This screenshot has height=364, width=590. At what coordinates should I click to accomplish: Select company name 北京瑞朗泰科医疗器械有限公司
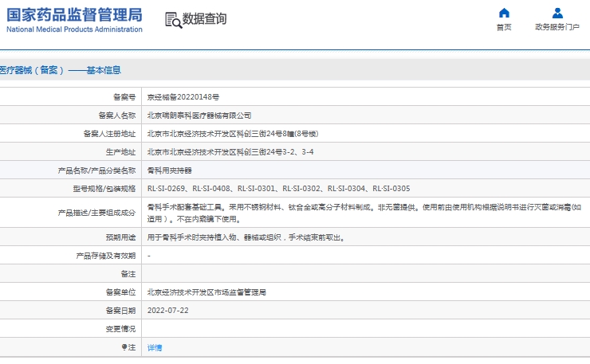[x=199, y=115]
